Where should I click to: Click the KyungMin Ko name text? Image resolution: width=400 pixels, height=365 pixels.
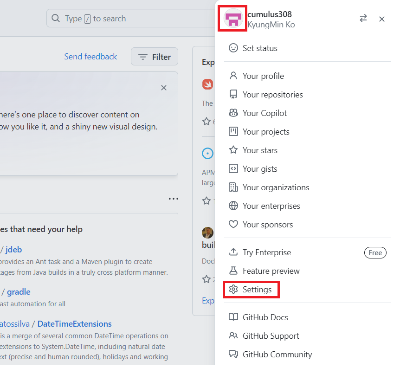point(271,24)
